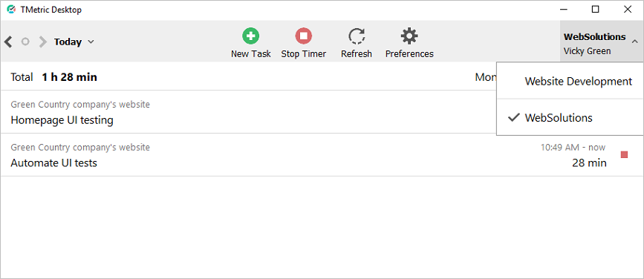The height and width of the screenshot is (279, 644).
Task: Maximize the TMetric Desktop window
Action: click(x=595, y=10)
